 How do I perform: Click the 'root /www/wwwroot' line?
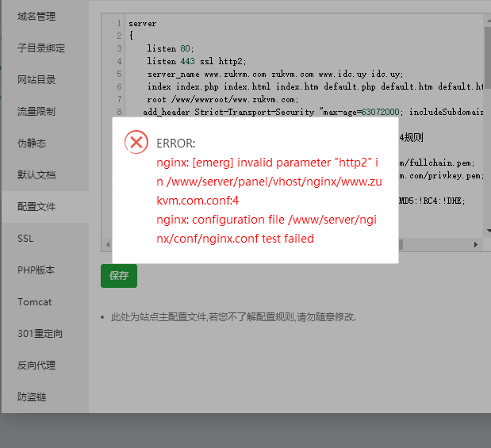pos(223,100)
